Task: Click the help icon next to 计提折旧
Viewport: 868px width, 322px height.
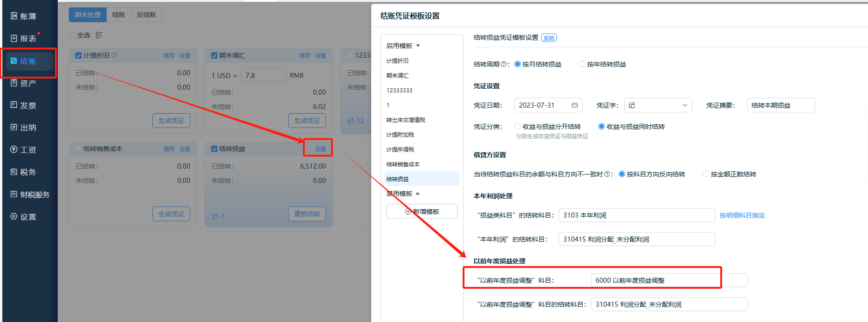Action: 115,55
